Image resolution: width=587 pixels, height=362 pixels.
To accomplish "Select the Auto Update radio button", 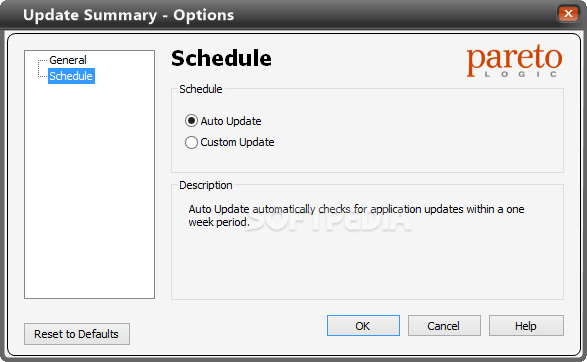I will pyautogui.click(x=191, y=121).
